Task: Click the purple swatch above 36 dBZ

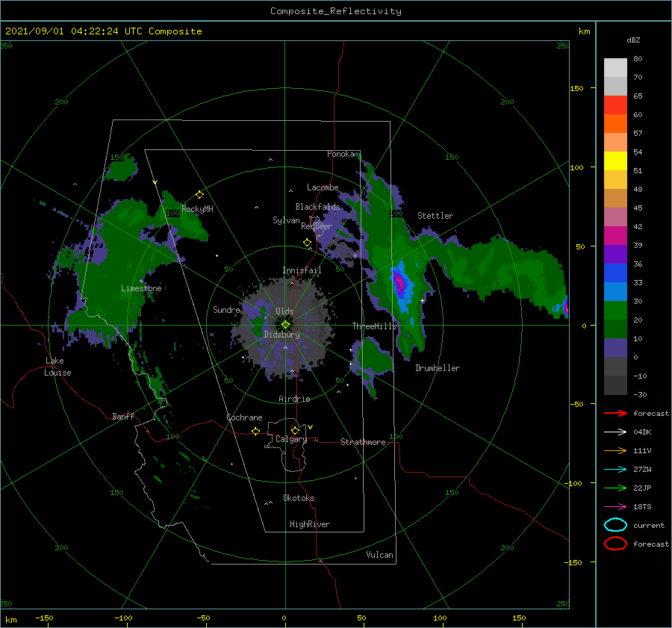Action: pyautogui.click(x=615, y=255)
